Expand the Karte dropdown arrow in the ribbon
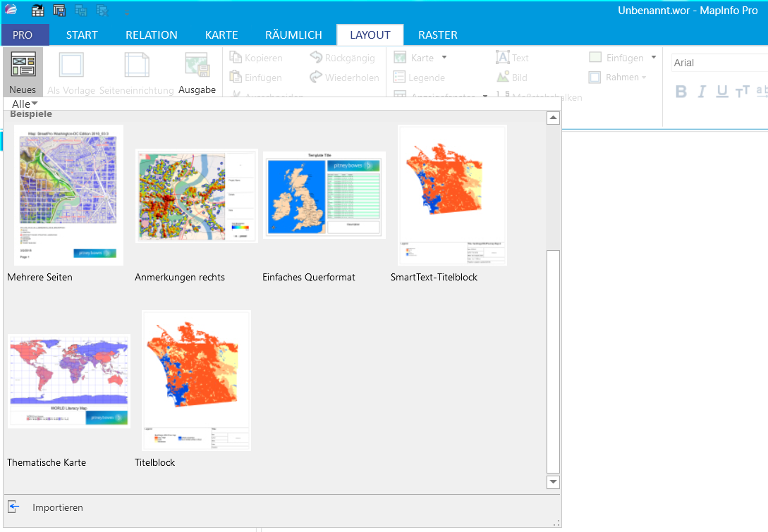Screen dimensions: 768x532 444,57
